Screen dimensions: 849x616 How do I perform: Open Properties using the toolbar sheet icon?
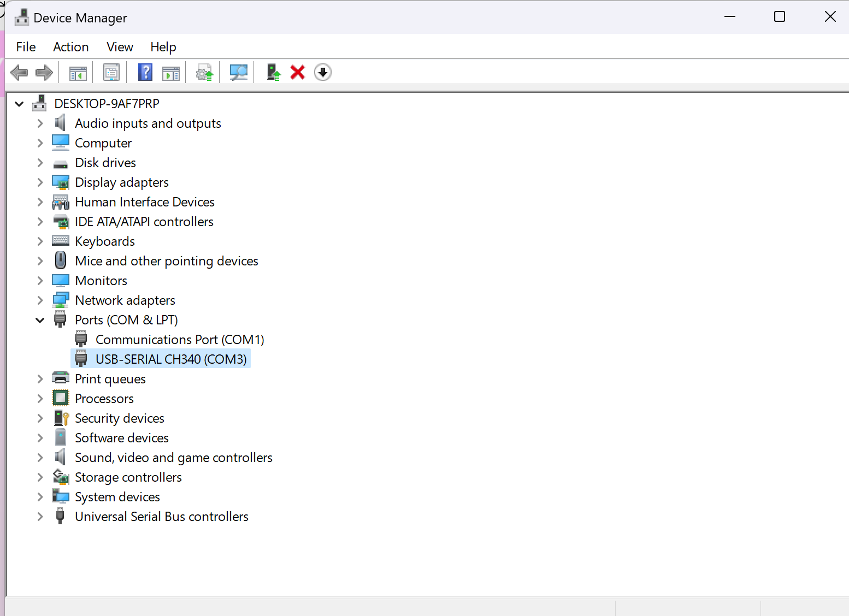pyautogui.click(x=111, y=72)
